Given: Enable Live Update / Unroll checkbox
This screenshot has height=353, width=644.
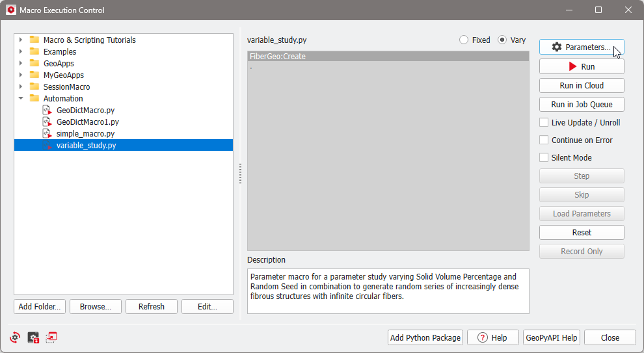Looking at the screenshot, I should (544, 122).
